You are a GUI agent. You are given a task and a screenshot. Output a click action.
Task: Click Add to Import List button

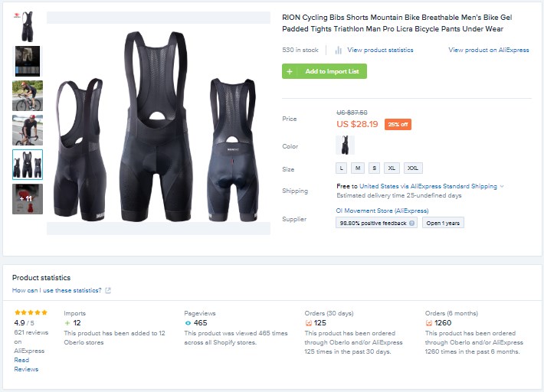(324, 71)
